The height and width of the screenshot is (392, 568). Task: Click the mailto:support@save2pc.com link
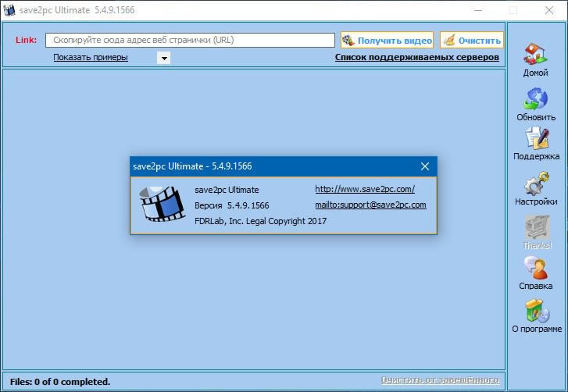(370, 205)
